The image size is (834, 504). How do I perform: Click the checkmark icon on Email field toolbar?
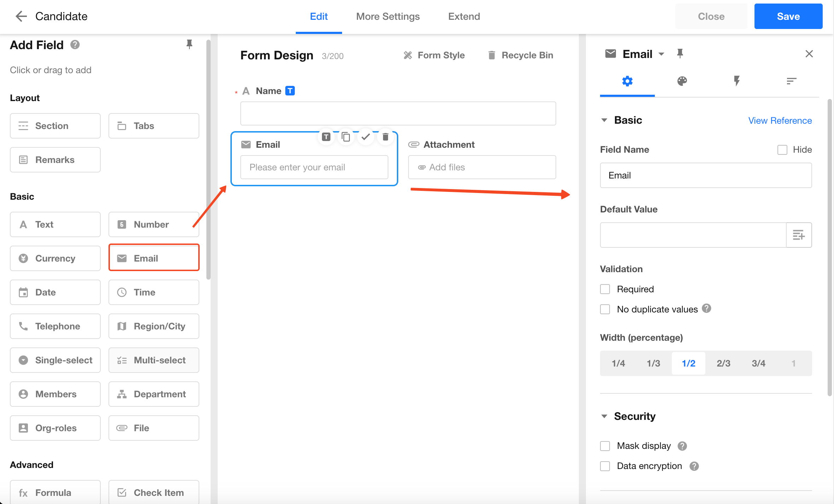[x=366, y=137]
